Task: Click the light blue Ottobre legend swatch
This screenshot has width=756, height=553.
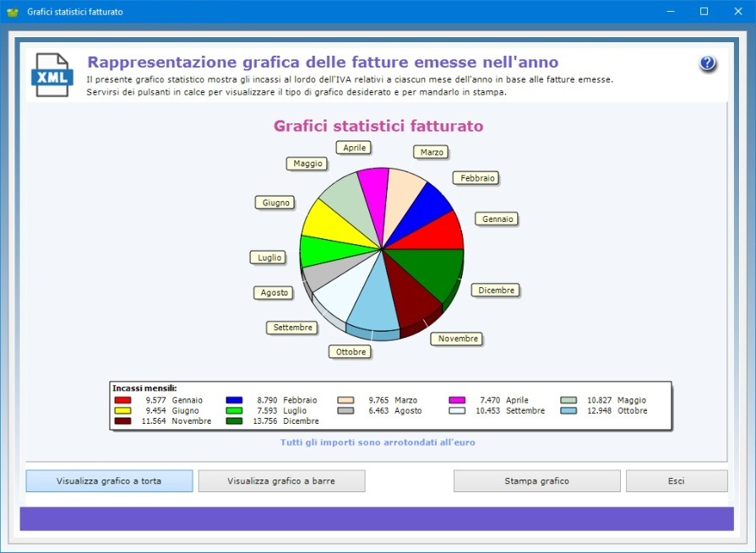Action: tap(569, 411)
